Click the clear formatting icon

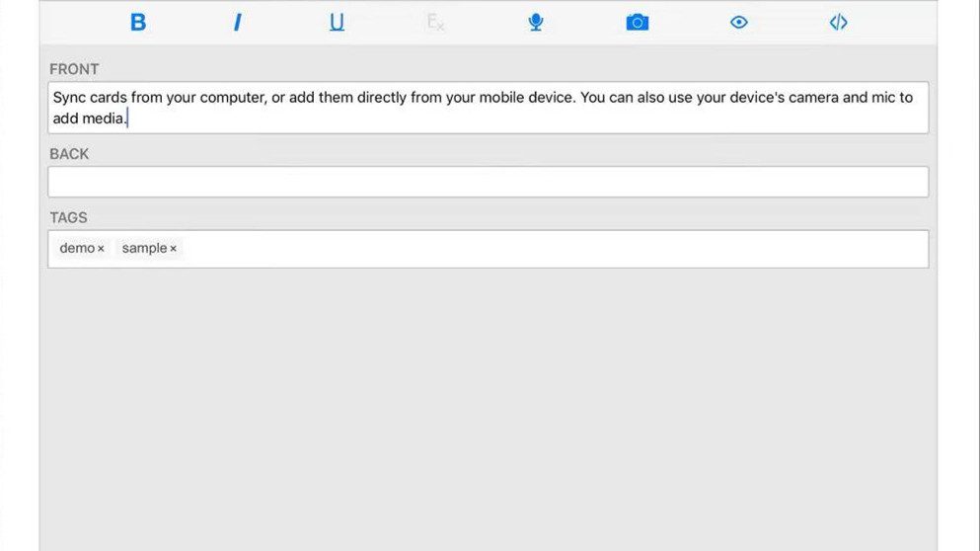click(435, 23)
